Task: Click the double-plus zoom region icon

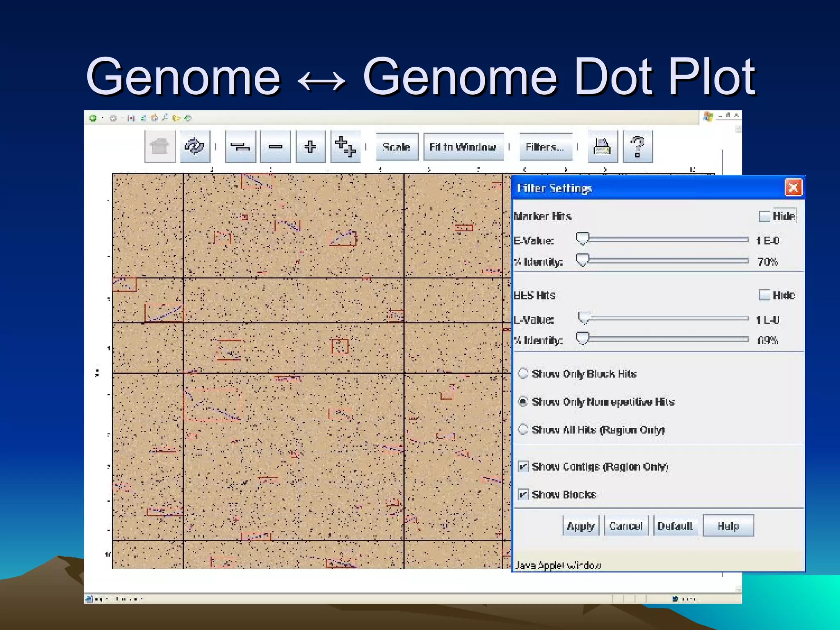Action: click(345, 146)
